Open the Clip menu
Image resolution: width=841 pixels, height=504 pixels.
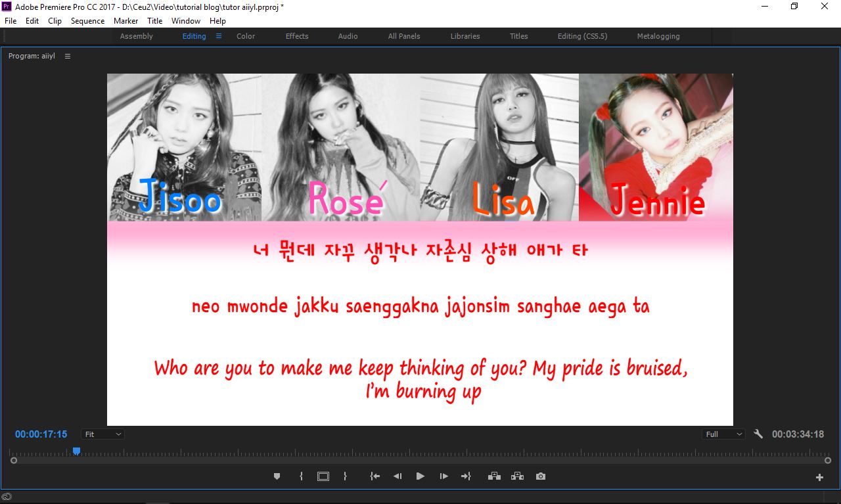click(55, 21)
